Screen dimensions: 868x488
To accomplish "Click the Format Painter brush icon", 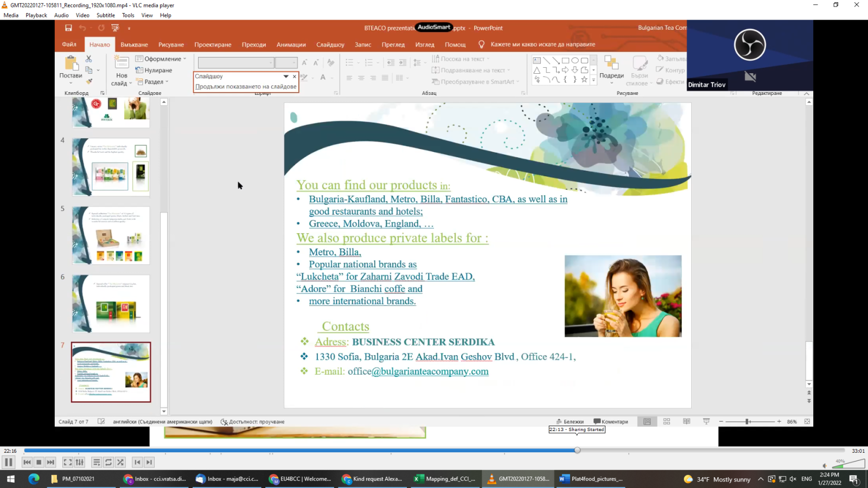I will pos(89,81).
